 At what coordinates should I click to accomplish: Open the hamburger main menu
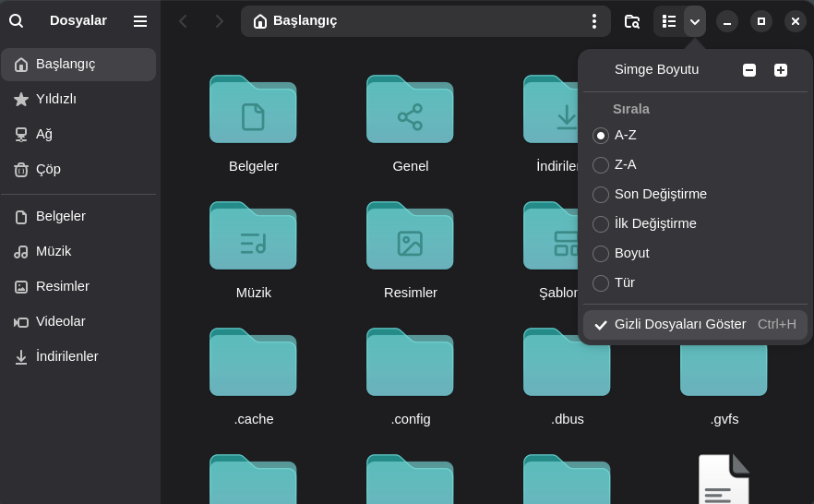[x=140, y=20]
